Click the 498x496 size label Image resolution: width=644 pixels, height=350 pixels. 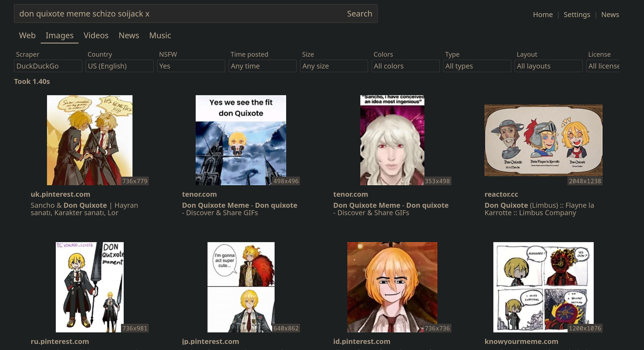[286, 181]
